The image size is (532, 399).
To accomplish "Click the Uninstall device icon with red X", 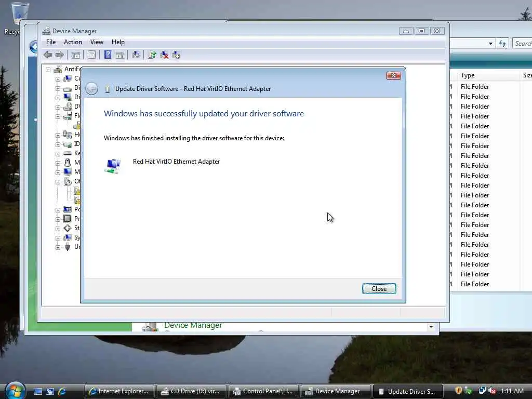I will [x=164, y=55].
